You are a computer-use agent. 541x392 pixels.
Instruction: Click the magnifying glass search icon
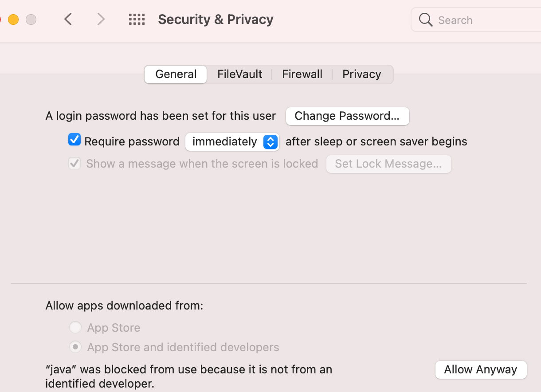(426, 20)
